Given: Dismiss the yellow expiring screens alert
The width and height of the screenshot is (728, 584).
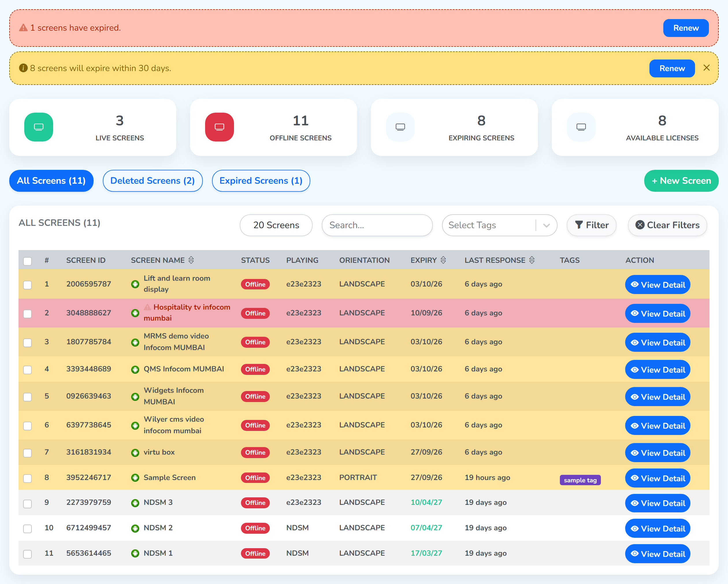Looking at the screenshot, I should tap(706, 68).
